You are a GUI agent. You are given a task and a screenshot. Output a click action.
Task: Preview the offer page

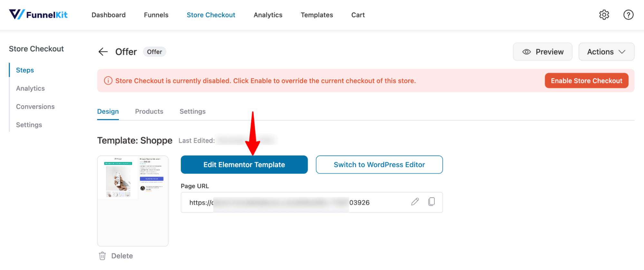click(x=543, y=52)
